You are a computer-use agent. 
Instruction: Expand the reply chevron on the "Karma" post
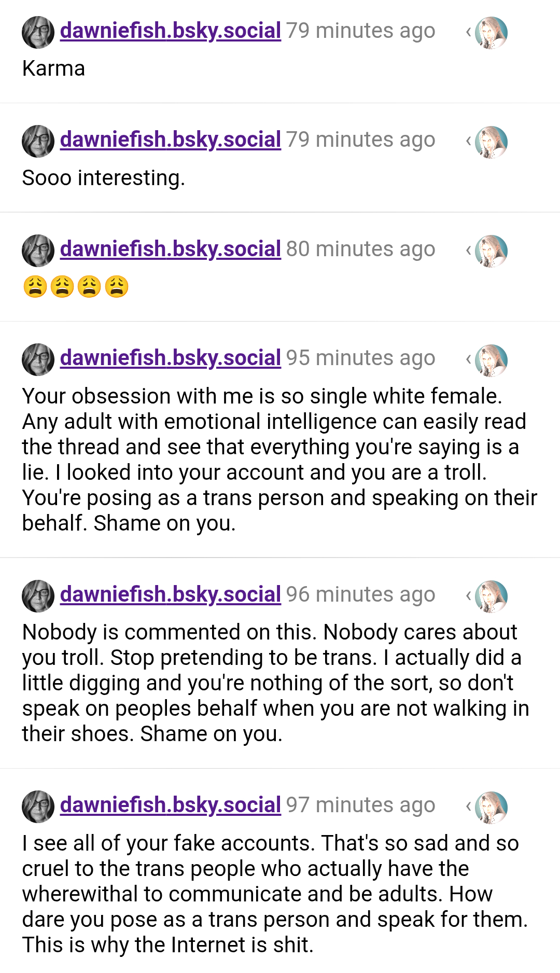coord(468,32)
